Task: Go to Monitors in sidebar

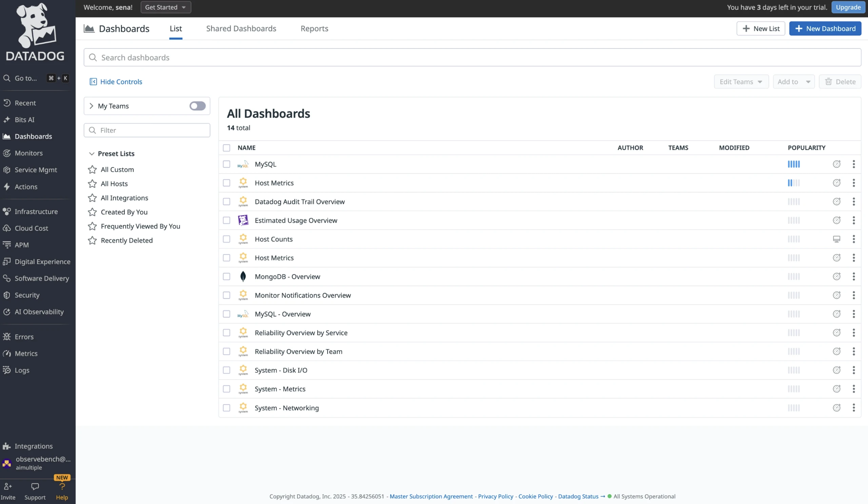Action: pyautogui.click(x=28, y=153)
